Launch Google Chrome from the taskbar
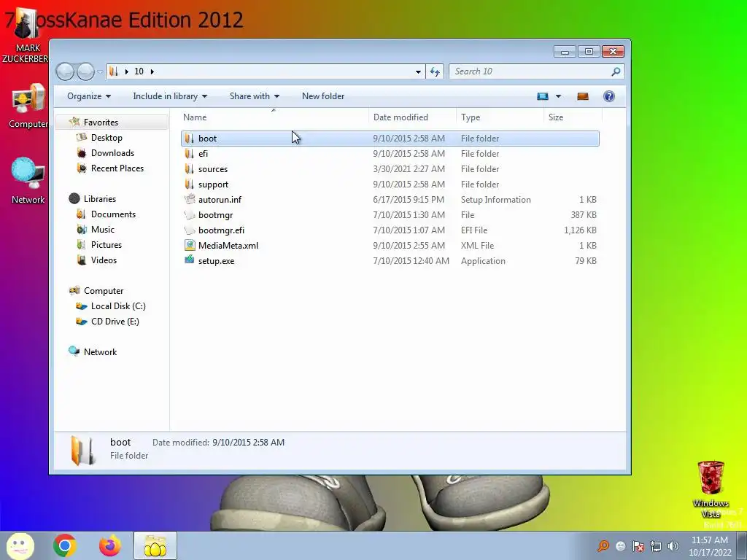The image size is (747, 560). (65, 545)
